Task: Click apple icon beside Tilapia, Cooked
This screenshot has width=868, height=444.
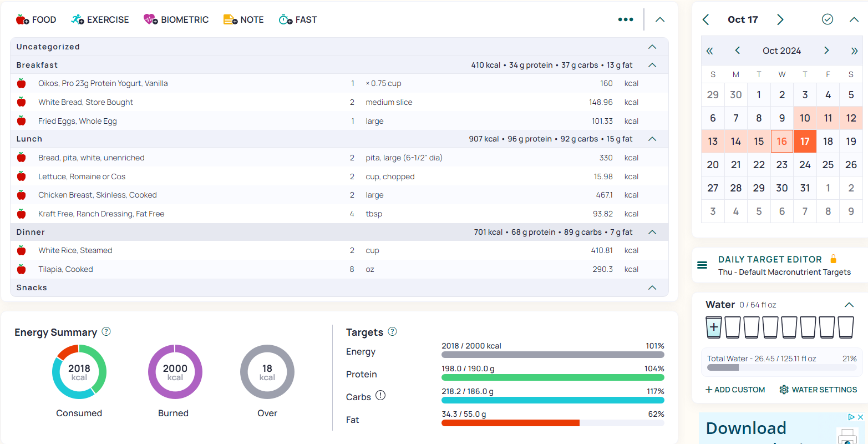Action: (x=22, y=269)
